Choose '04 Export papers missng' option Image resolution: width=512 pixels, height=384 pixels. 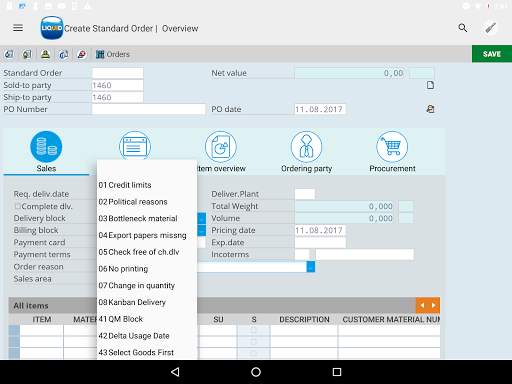coord(147,235)
